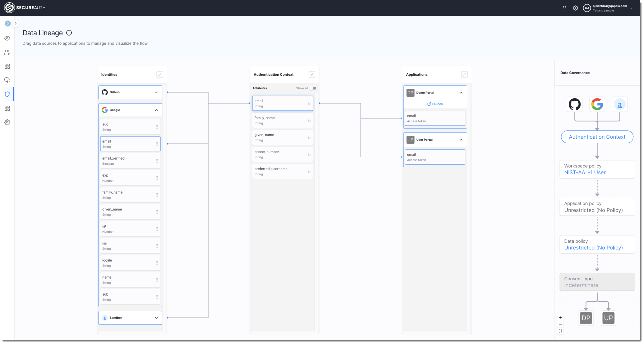Open Data policy Unrestricted link
This screenshot has height=344, width=644.
click(x=593, y=248)
